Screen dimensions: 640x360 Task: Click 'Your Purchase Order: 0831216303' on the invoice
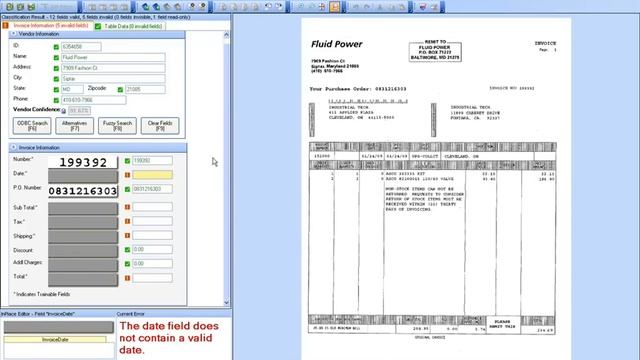[358, 89]
